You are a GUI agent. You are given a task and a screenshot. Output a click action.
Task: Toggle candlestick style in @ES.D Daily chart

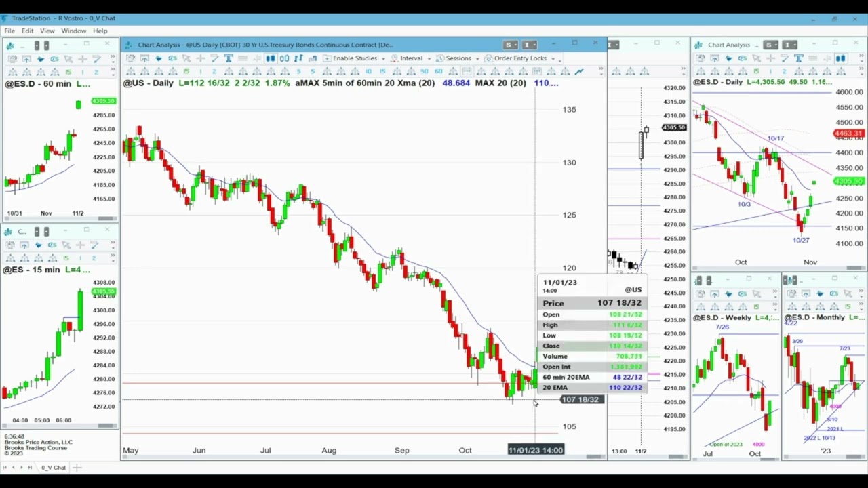click(x=841, y=58)
